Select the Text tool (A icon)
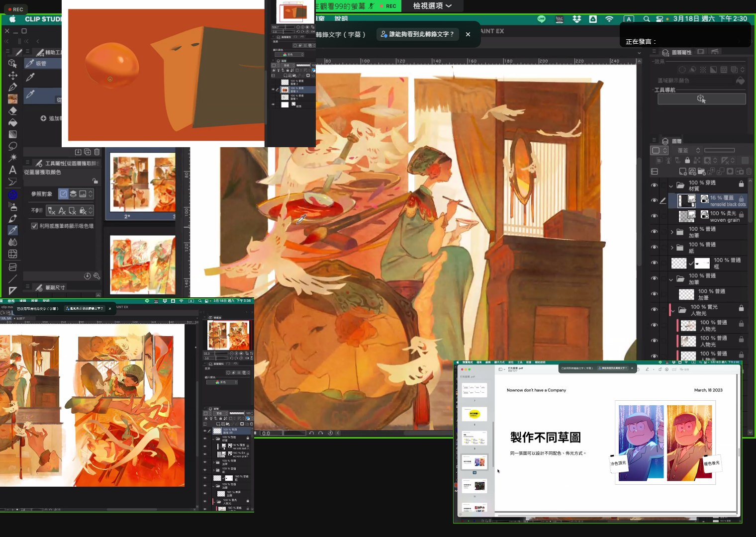This screenshot has width=756, height=537. 12,170
